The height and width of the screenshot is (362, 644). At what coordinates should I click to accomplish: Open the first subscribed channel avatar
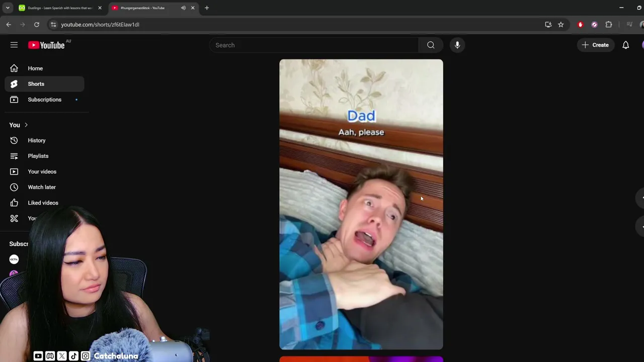[14, 259]
